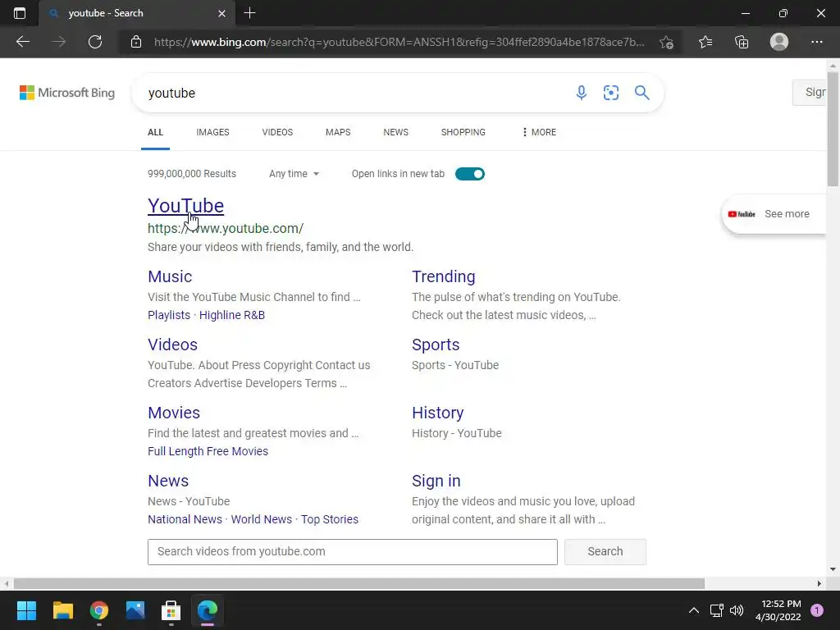Screen dimensions: 840x630
Task: Open the News sitelink heading
Action: click(168, 481)
